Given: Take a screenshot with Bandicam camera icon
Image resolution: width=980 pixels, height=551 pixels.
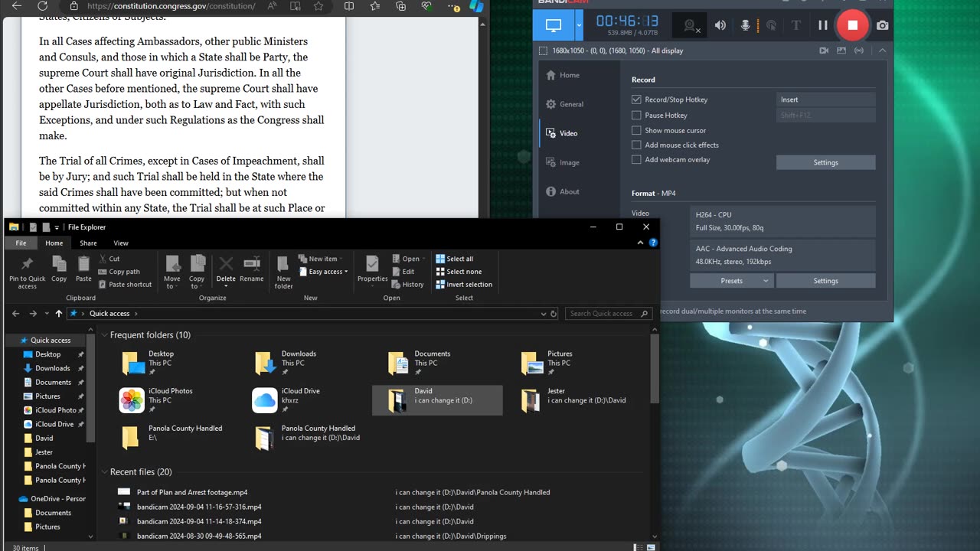Looking at the screenshot, I should pyautogui.click(x=882, y=25).
